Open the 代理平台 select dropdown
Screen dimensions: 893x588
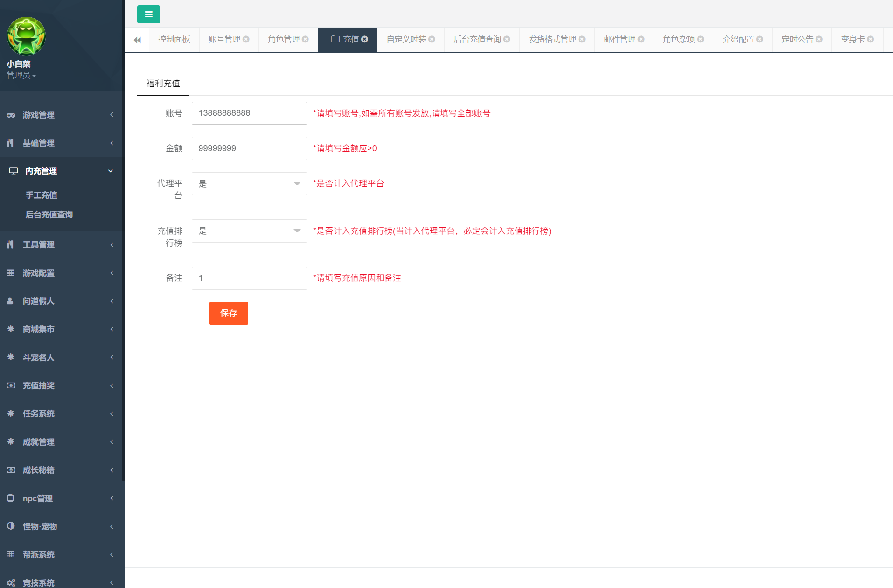[x=249, y=184]
